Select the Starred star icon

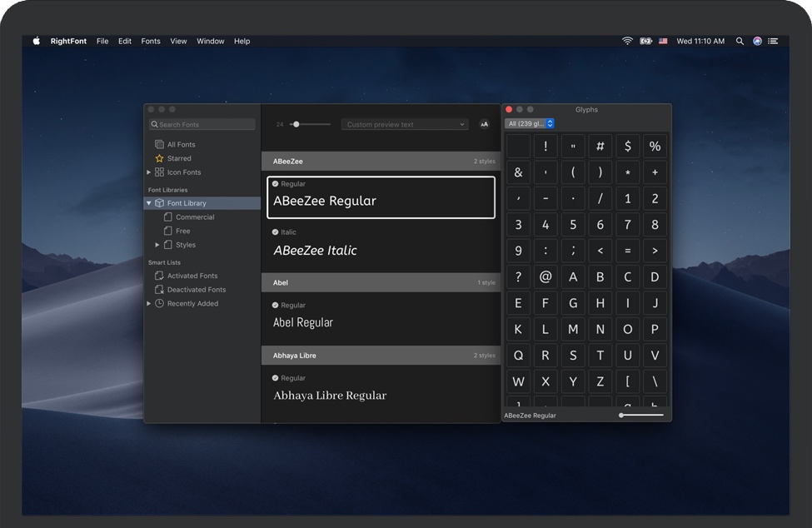159,158
